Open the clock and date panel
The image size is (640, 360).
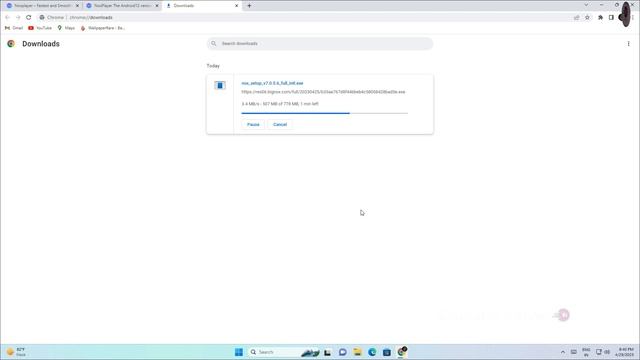coord(625,352)
